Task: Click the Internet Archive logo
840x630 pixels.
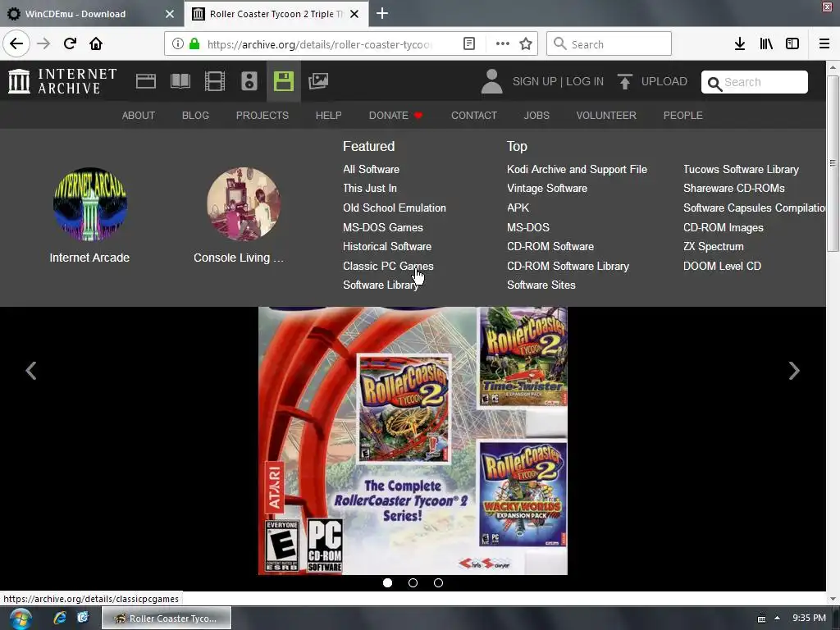Action: click(x=62, y=81)
